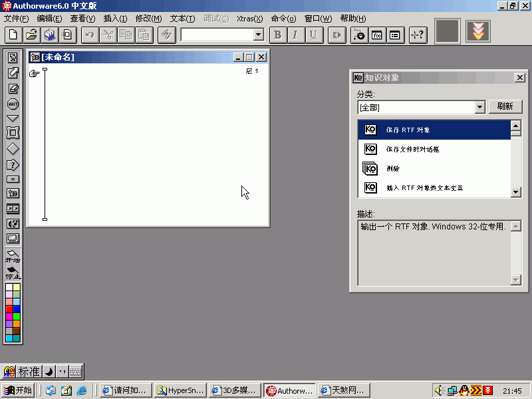
Task: Select 保存文件时对话框 knowledge object
Action: [x=434, y=149]
